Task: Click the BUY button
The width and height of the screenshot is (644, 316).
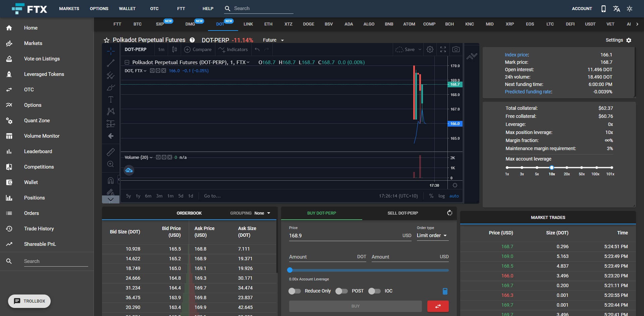Action: (355, 306)
